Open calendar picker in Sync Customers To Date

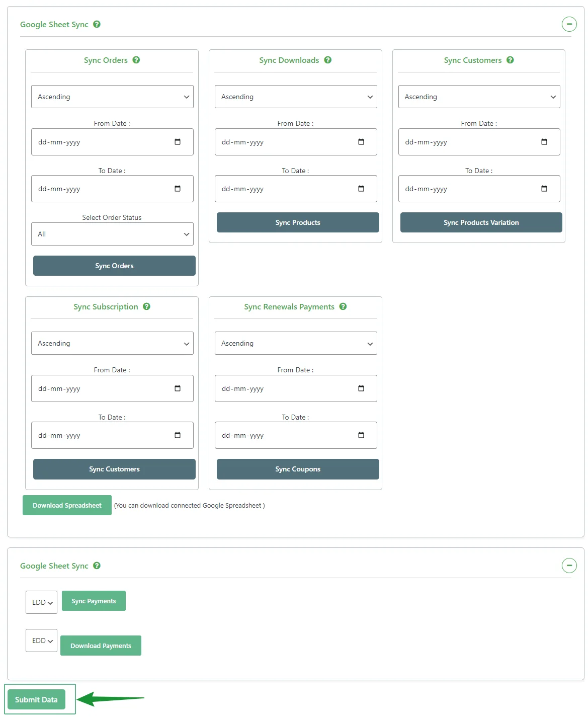click(544, 189)
